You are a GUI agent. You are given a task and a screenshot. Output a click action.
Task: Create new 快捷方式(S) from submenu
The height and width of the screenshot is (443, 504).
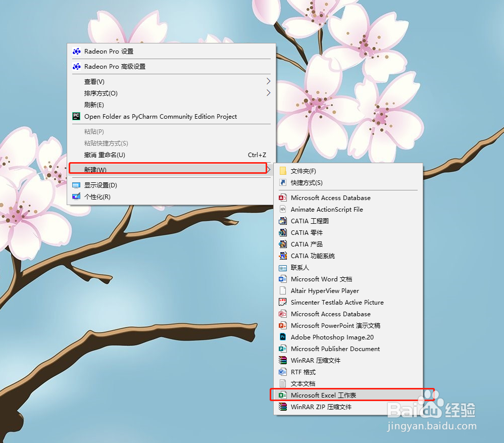click(x=348, y=182)
